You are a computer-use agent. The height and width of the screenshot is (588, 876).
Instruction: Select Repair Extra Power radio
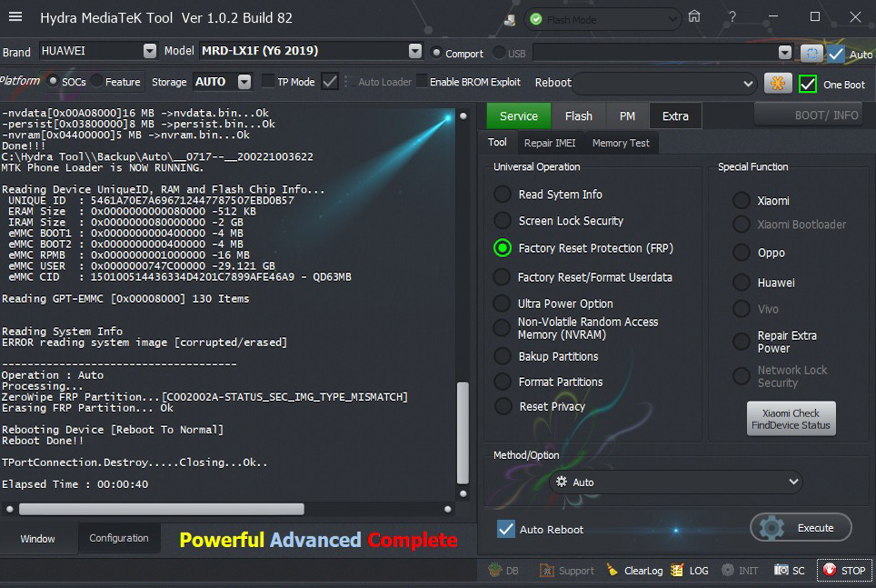(x=742, y=341)
